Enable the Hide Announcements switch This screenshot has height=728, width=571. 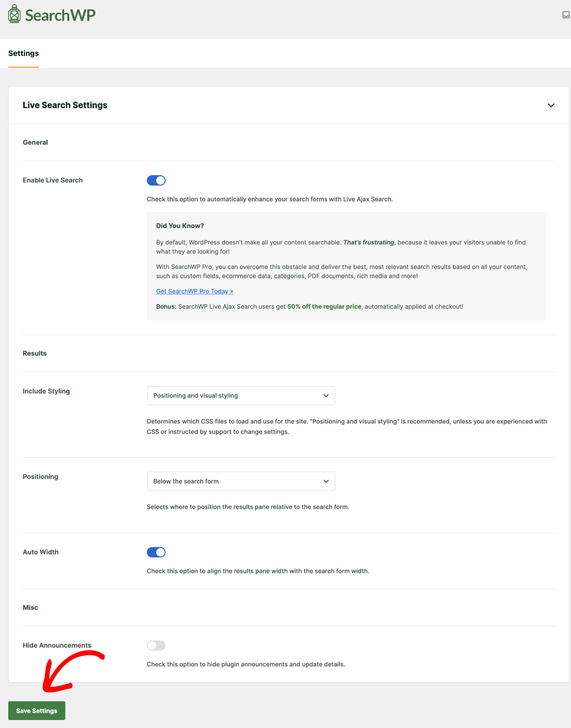156,645
